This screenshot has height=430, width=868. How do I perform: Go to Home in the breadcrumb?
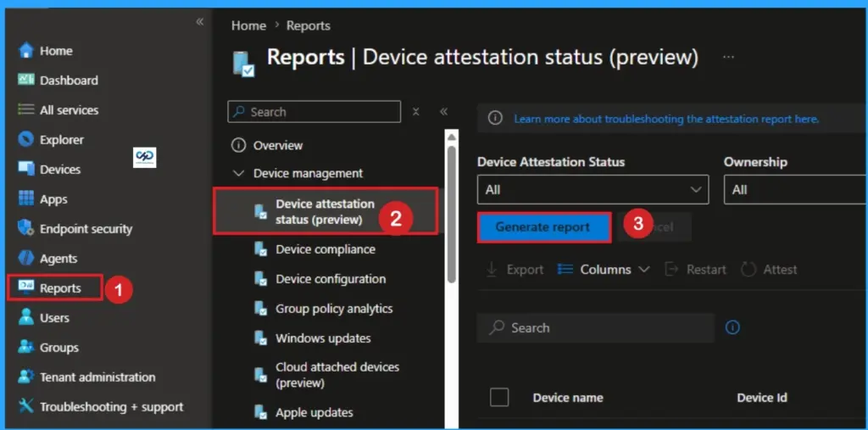pyautogui.click(x=248, y=25)
